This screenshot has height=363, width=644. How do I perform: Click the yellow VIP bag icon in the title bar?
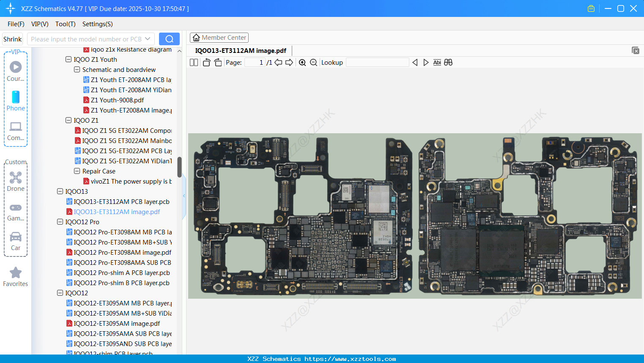pyautogui.click(x=591, y=8)
